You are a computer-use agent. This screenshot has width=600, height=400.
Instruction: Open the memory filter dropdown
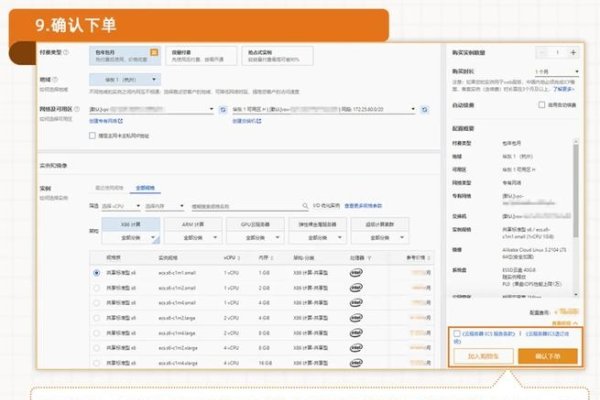[x=165, y=206]
